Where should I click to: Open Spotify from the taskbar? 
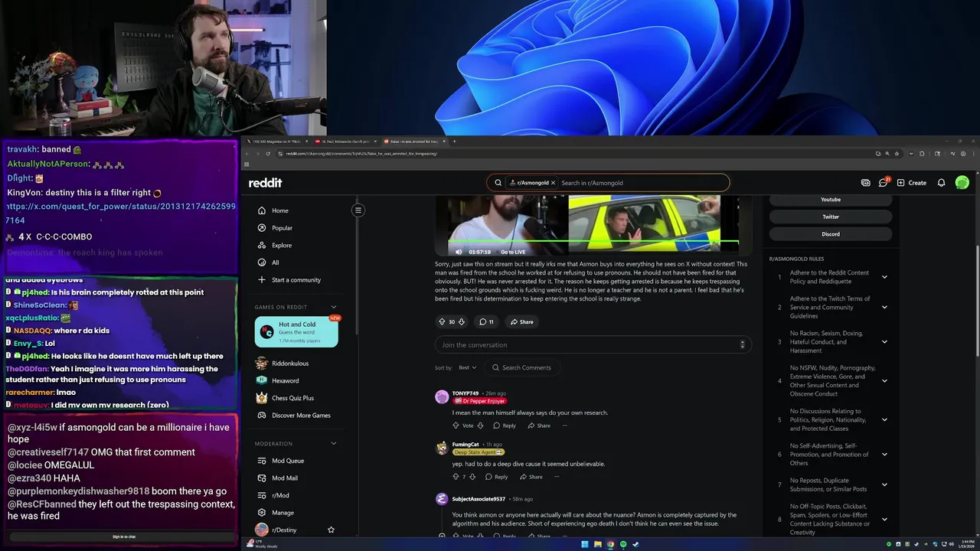pos(623,544)
